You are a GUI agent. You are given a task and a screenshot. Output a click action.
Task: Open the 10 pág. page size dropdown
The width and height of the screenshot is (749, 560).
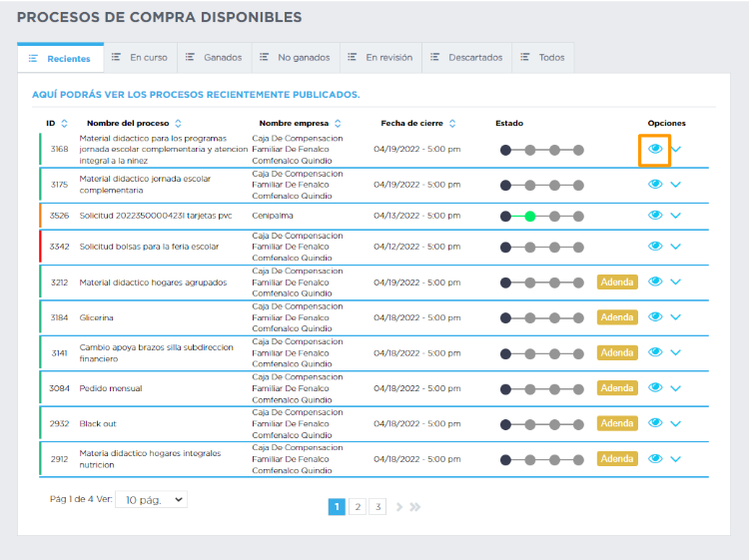(152, 499)
